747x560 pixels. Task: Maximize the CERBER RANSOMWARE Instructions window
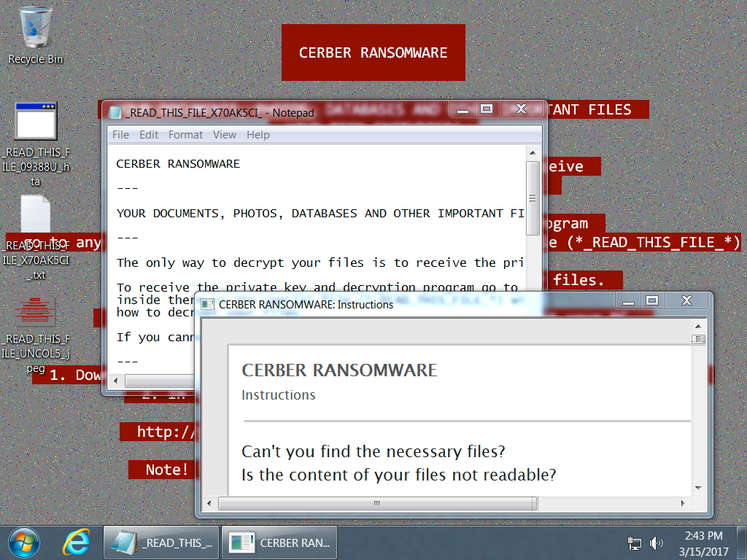pos(652,301)
